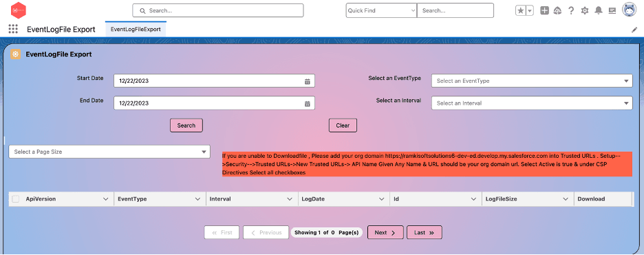Click the red hexagon org logo
This screenshot has height=255, width=644.
(x=18, y=10)
